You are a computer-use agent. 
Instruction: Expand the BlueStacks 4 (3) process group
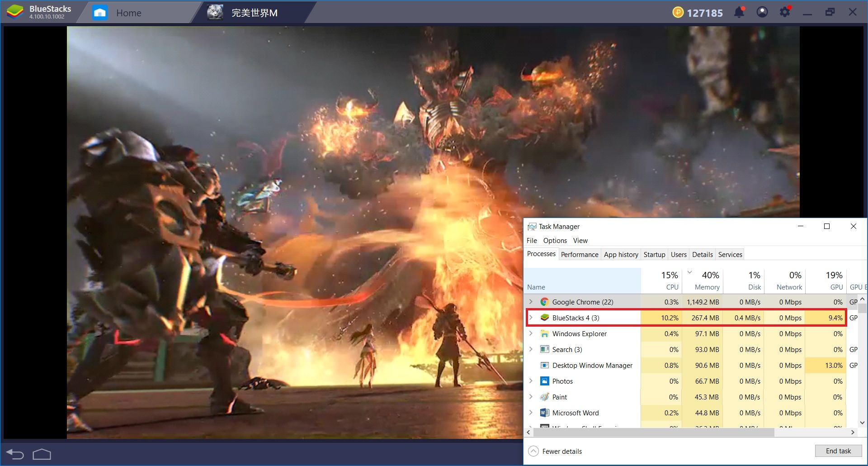531,318
